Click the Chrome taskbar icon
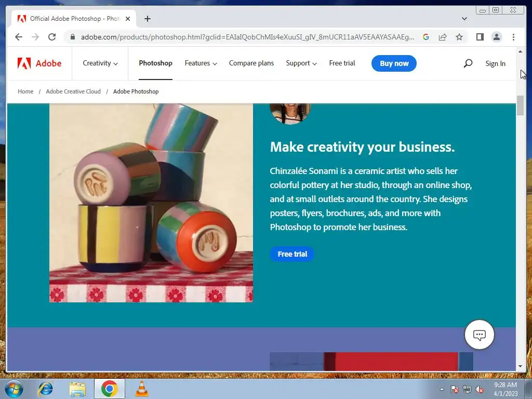532x399 pixels. 109,389
